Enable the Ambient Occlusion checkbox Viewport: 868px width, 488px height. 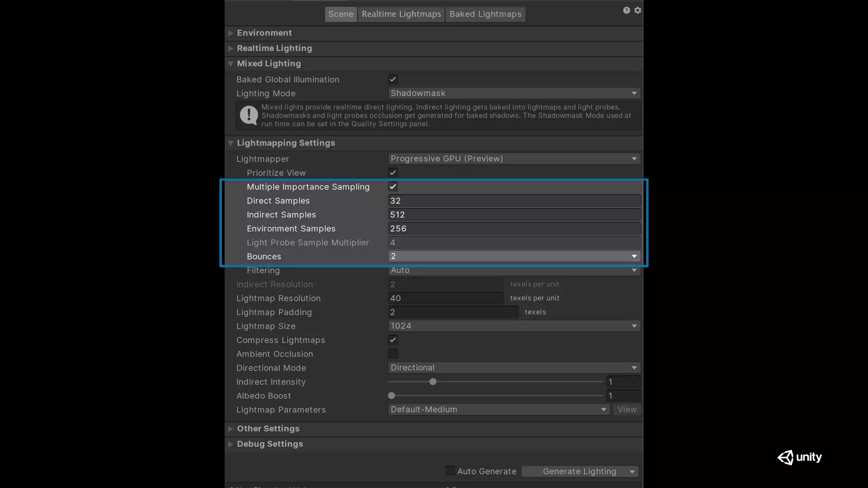point(393,354)
